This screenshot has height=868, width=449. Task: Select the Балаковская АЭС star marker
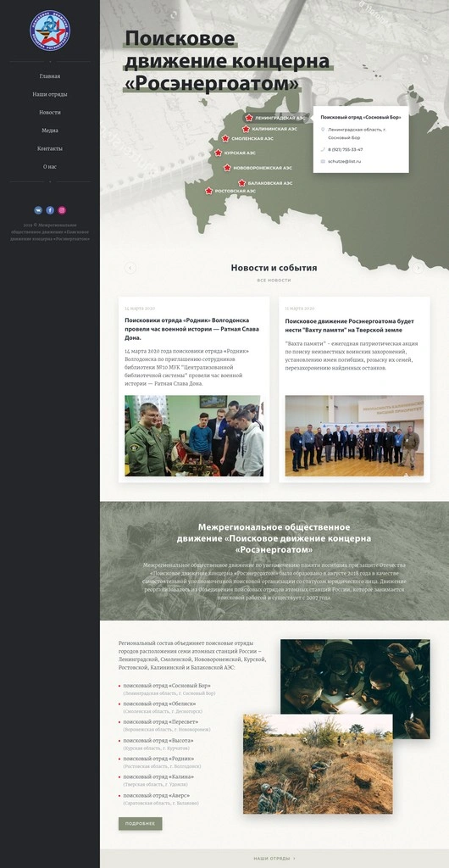(242, 183)
